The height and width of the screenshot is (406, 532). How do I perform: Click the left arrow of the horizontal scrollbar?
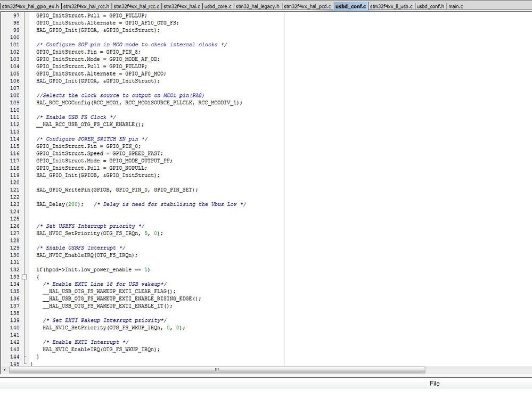click(4, 370)
